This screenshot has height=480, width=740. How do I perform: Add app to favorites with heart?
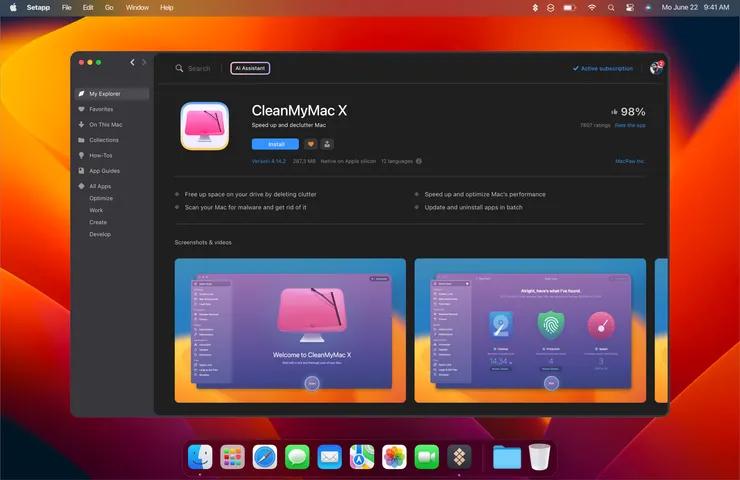pyautogui.click(x=311, y=144)
